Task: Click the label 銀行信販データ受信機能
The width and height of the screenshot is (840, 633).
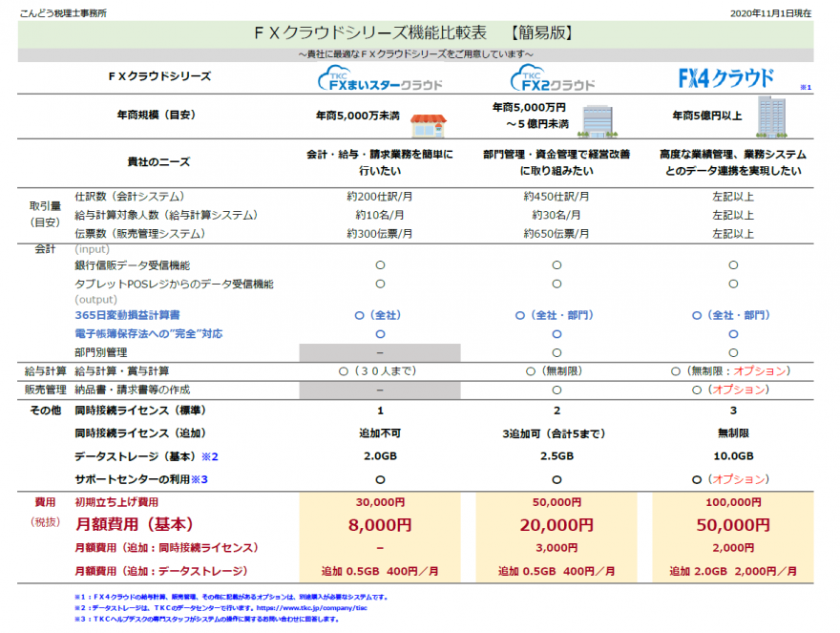Action: (133, 265)
